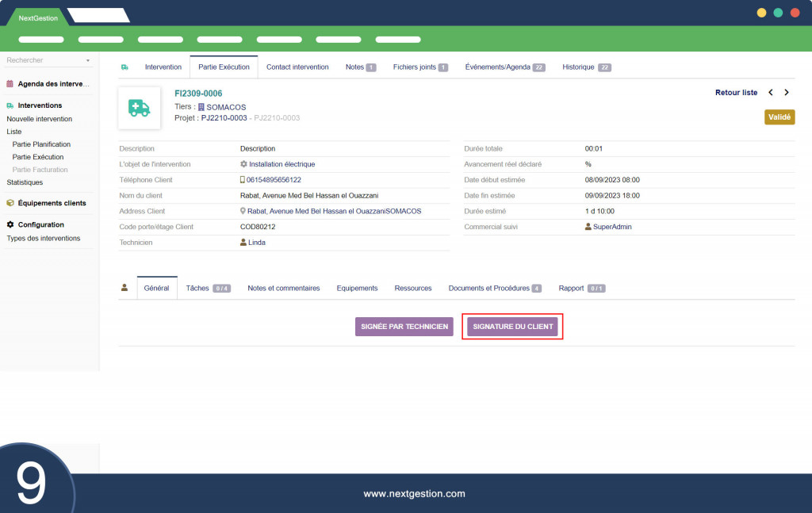
Task: Click the Retour liste link
Action: (x=737, y=93)
